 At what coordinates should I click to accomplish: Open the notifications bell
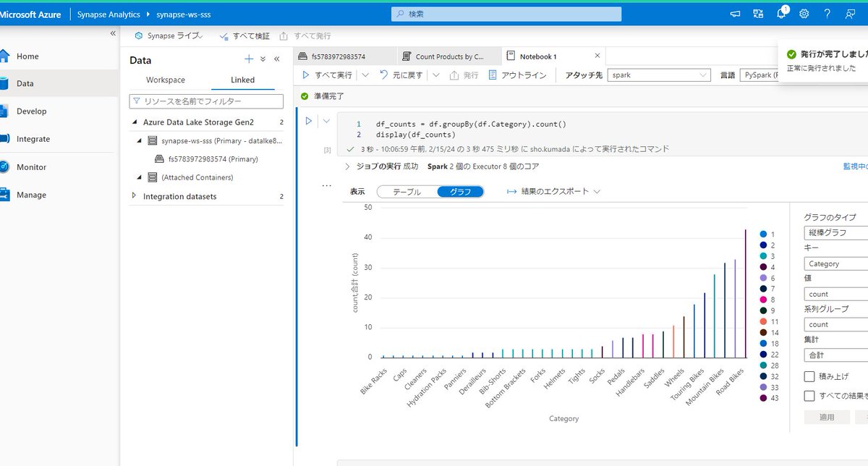pos(781,13)
